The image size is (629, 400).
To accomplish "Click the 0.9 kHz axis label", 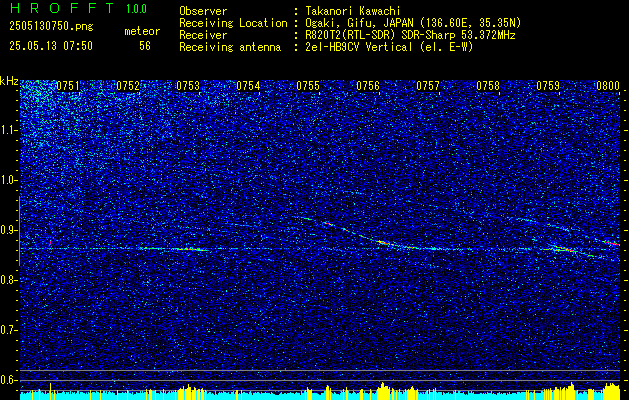I will coord(8,230).
